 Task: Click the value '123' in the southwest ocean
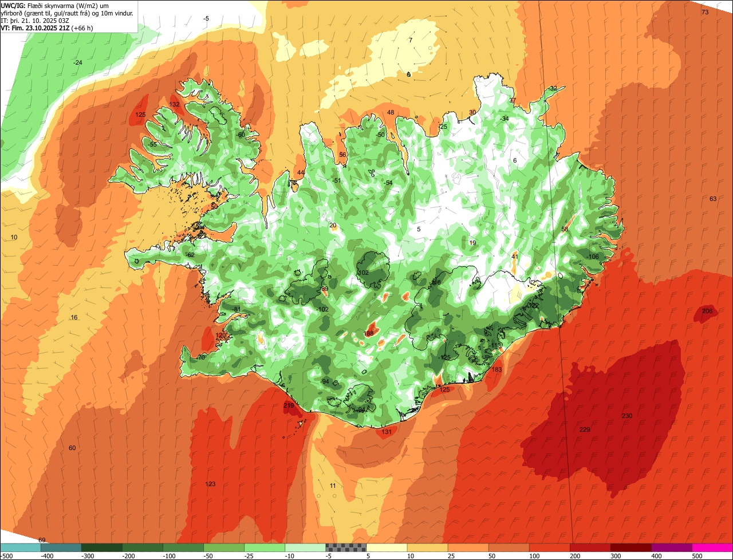[x=210, y=484]
